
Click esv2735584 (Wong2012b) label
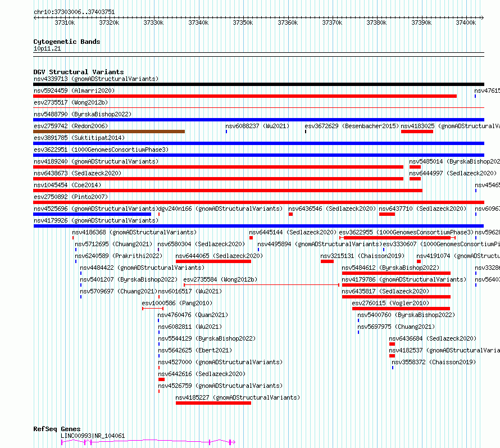tap(220, 279)
